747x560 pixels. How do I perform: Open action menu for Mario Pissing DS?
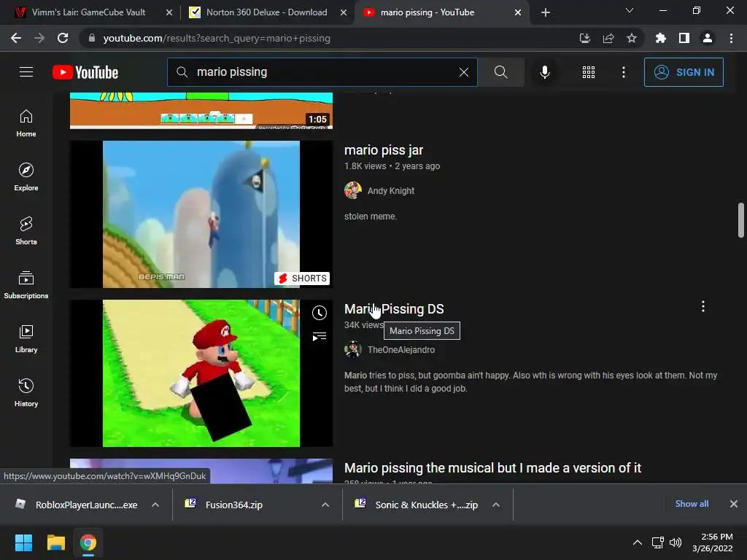tap(703, 307)
